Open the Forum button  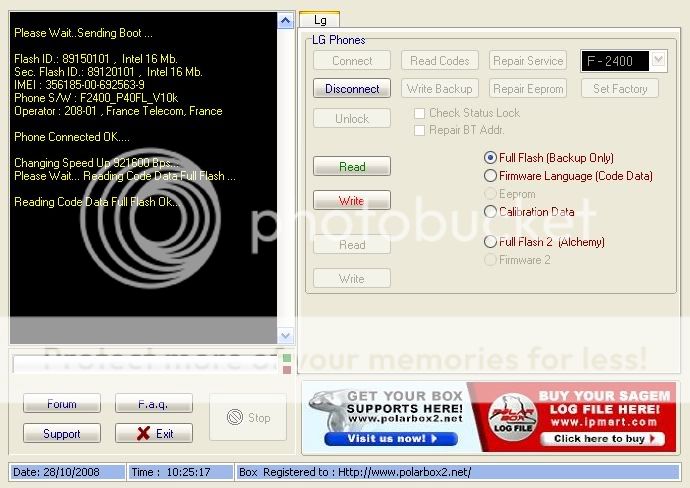(x=62, y=404)
